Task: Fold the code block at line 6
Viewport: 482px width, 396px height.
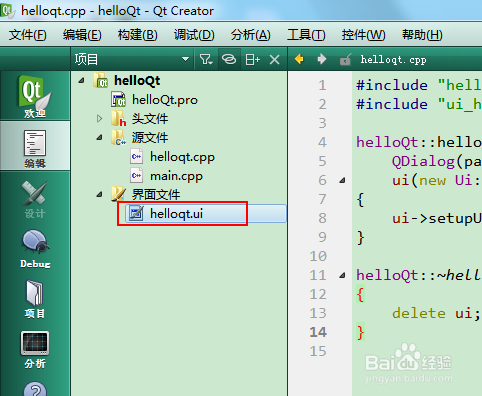Action: pos(342,180)
